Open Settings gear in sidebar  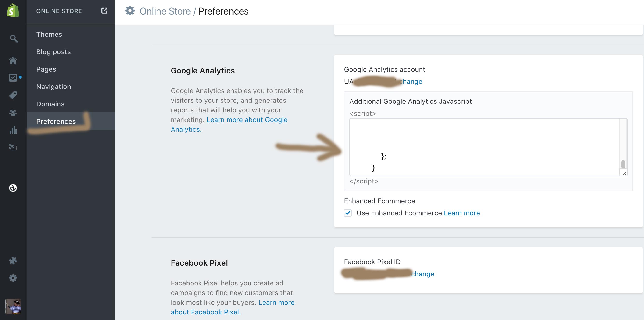coord(13,278)
